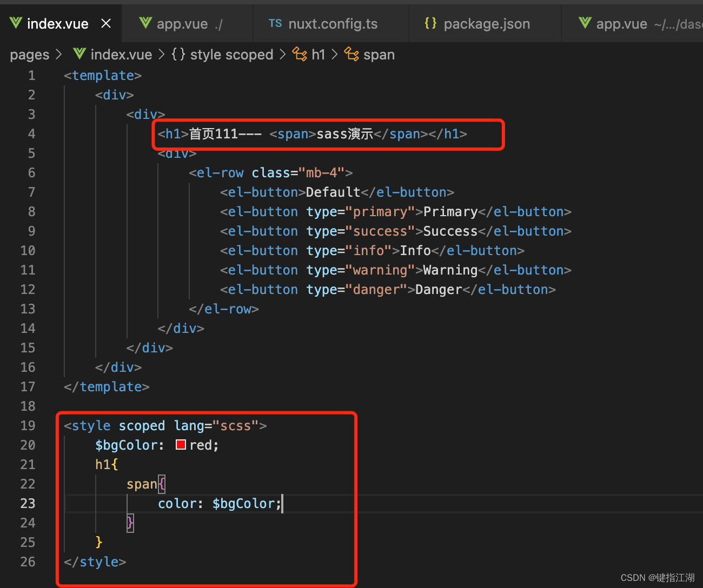Select span in the breadcrumb
Image resolution: width=703 pixels, height=588 pixels.
379,55
